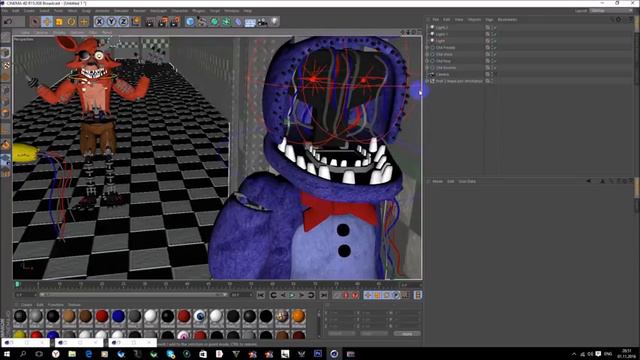Screen dimensions: 640x360
Task: Open the Material Manager Create menu
Action: coord(26,305)
